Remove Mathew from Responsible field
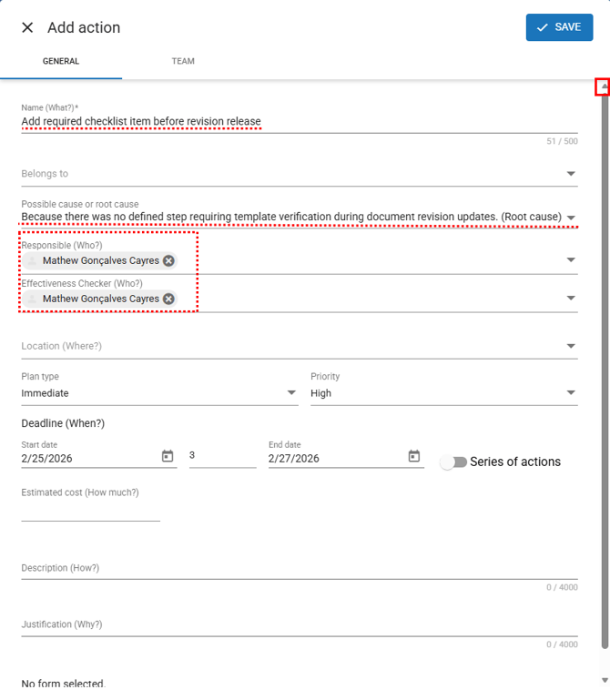 (168, 261)
